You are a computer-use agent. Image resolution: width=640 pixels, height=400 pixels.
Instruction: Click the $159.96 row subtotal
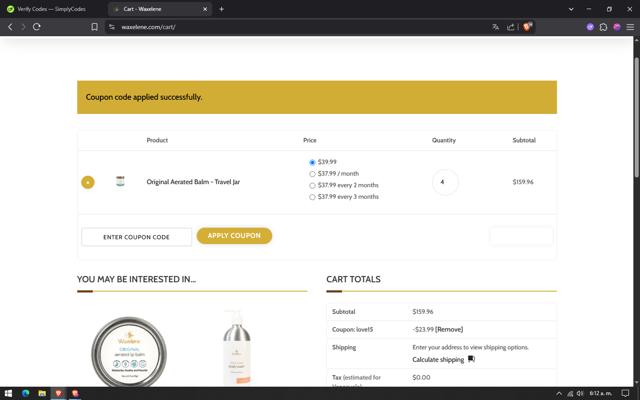(x=523, y=182)
